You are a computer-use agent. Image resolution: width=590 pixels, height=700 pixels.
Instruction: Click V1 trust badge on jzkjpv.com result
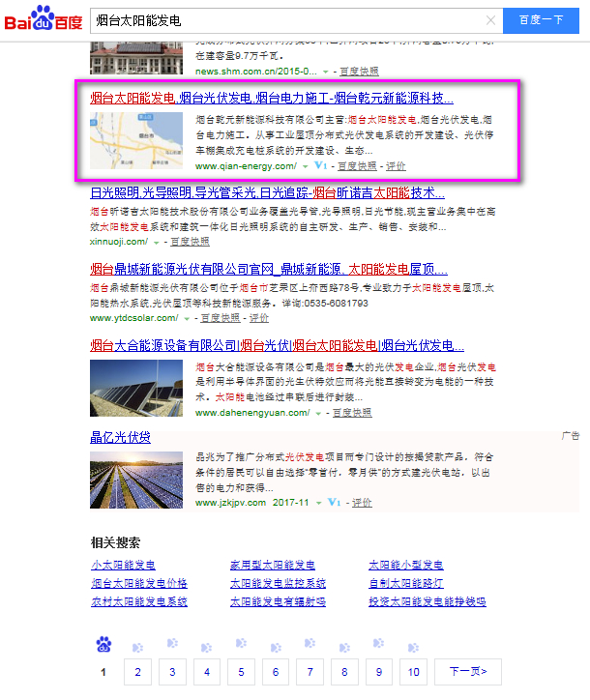334,503
